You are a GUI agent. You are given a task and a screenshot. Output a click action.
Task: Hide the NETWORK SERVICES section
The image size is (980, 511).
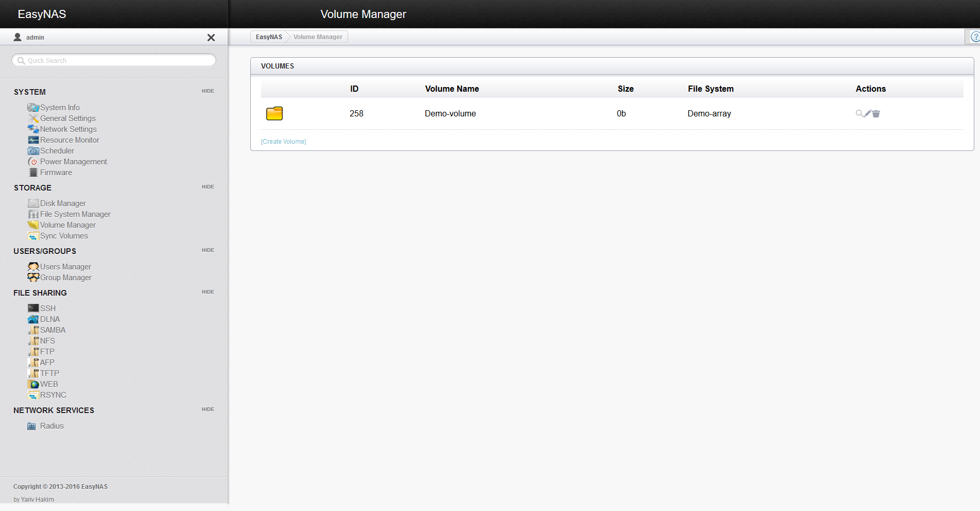[x=208, y=410]
